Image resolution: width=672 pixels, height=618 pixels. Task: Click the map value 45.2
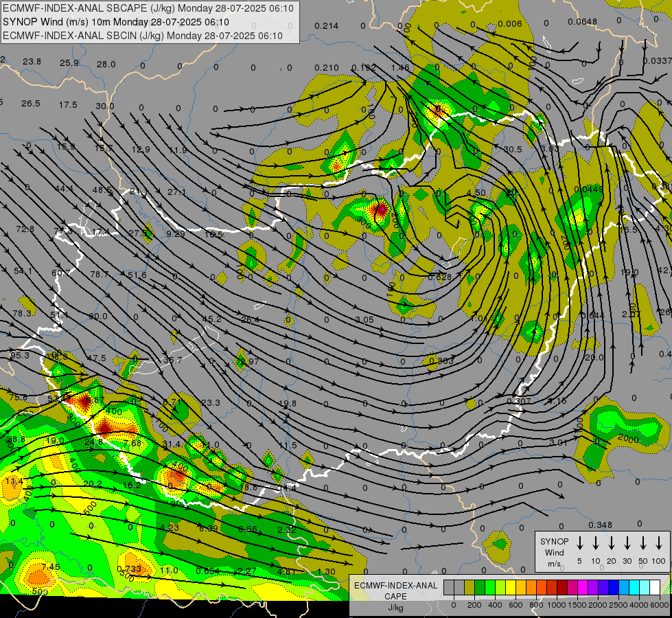(211, 319)
